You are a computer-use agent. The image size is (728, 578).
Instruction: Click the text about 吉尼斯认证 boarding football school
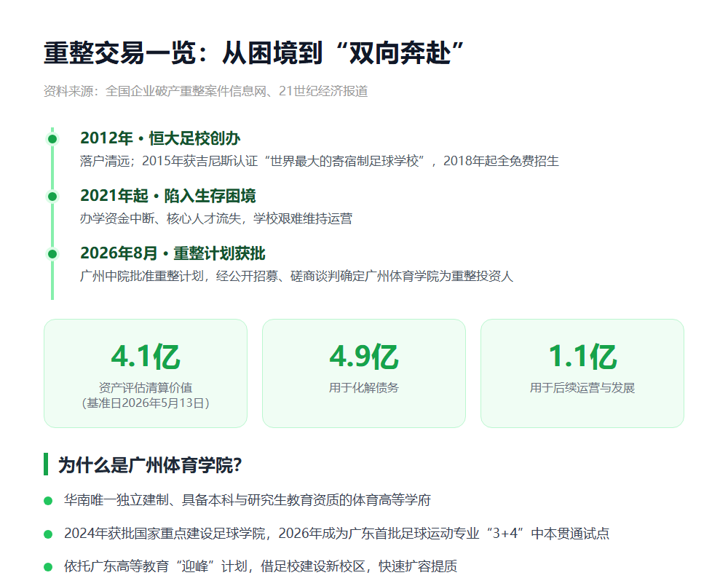(x=320, y=161)
